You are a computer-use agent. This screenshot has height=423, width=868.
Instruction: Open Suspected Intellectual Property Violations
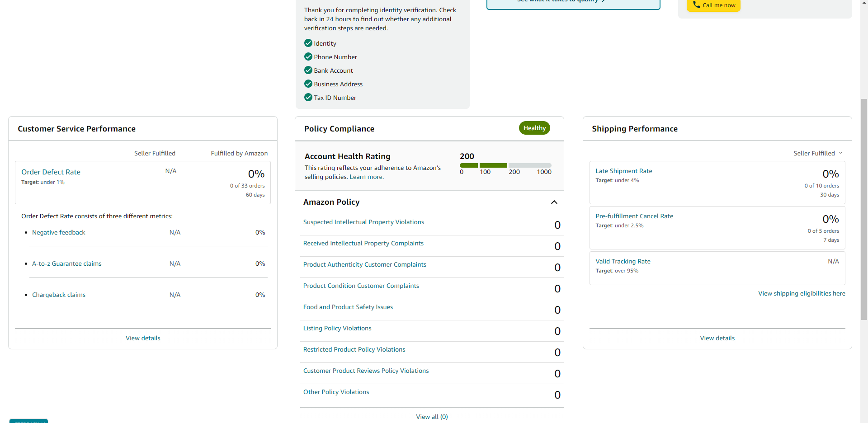coord(363,222)
